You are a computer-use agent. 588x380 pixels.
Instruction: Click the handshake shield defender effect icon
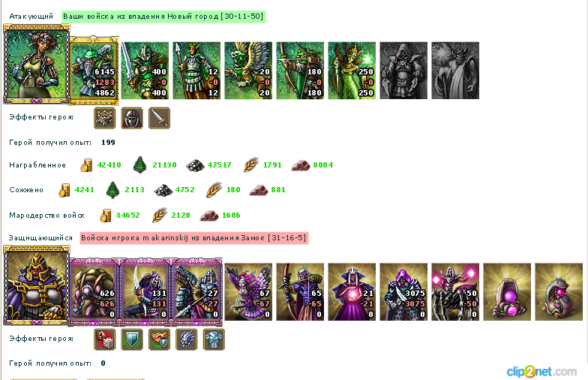(x=159, y=339)
